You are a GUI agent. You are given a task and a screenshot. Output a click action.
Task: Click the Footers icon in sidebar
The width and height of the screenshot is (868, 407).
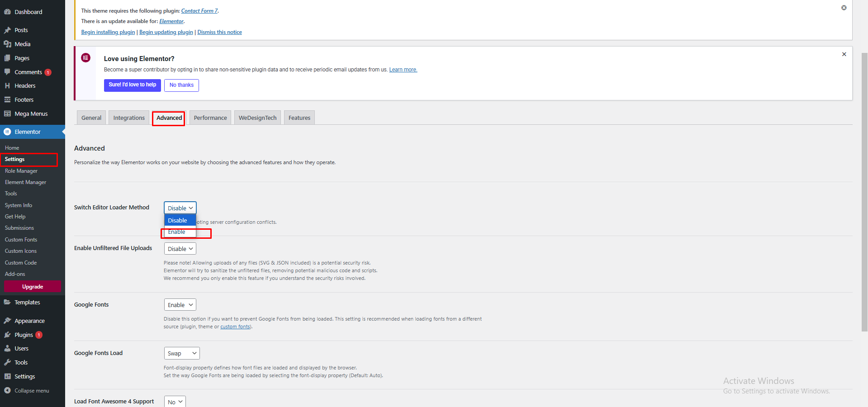(7, 99)
